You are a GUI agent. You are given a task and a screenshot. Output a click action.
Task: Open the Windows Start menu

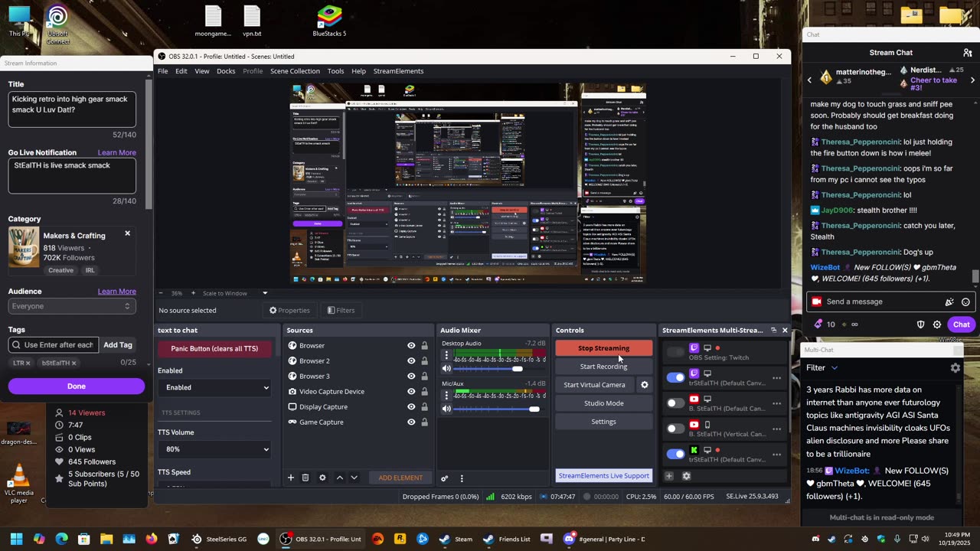tap(16, 539)
